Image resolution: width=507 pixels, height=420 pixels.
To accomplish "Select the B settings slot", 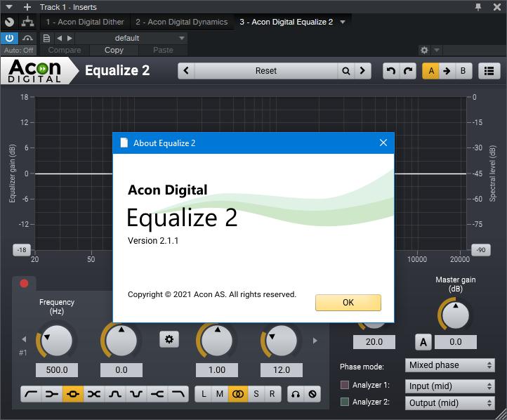I will click(463, 71).
